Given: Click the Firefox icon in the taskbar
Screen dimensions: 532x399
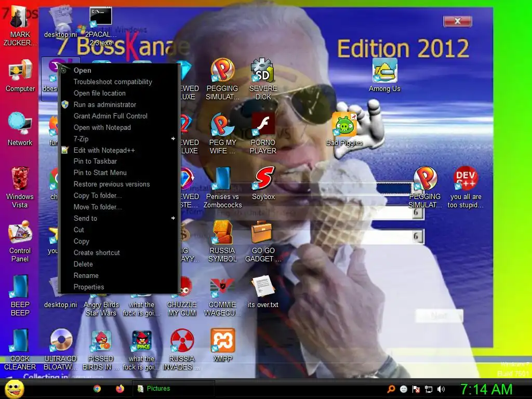Looking at the screenshot, I should [x=120, y=389].
